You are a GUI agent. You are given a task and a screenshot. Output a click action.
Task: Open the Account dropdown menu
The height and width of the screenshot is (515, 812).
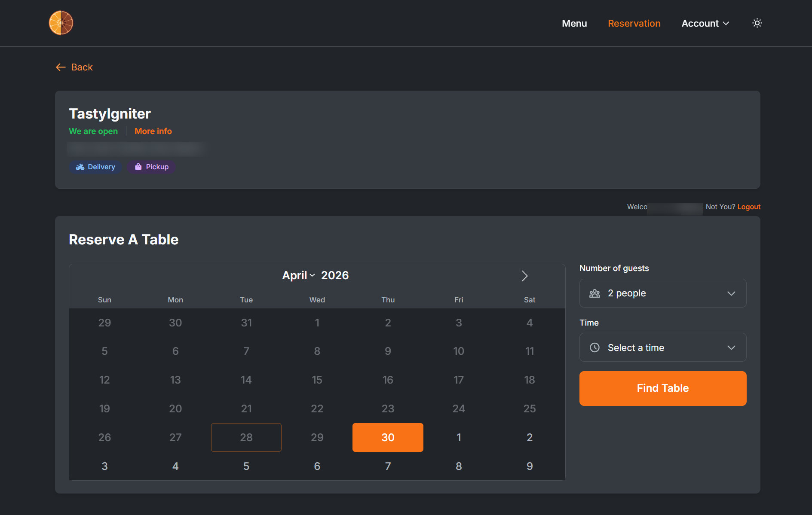pyautogui.click(x=705, y=23)
